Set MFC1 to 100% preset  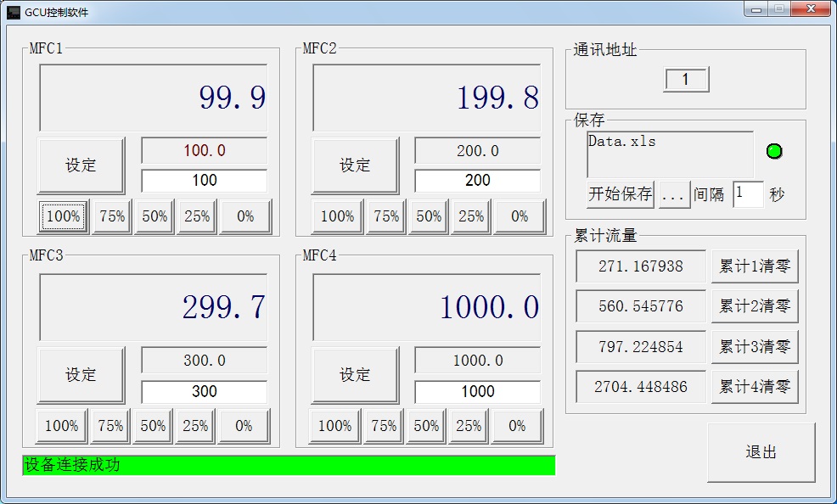point(63,216)
